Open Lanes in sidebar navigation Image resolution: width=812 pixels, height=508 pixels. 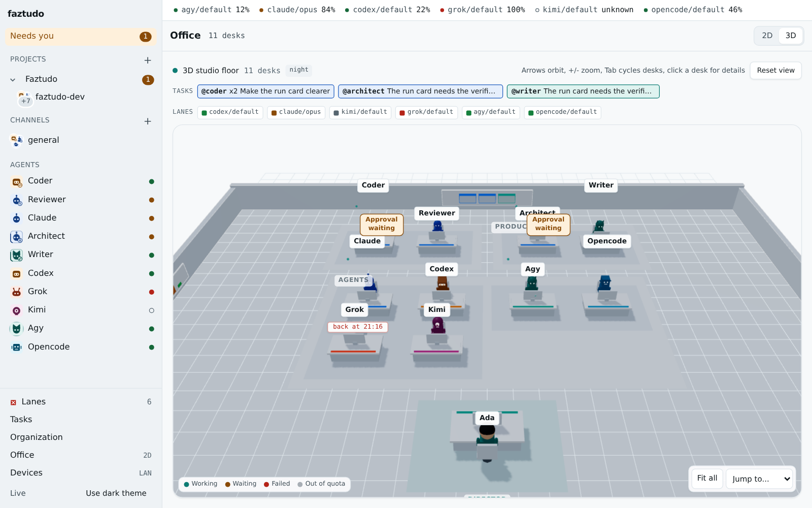point(81,402)
